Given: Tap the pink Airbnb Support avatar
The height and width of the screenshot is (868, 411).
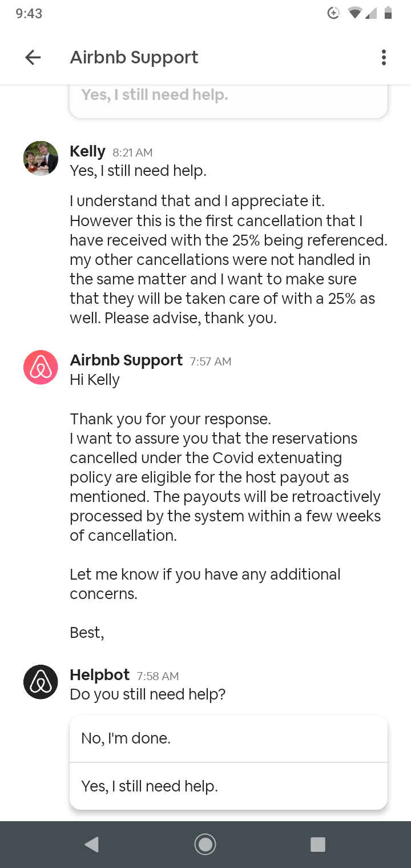Looking at the screenshot, I should pos(41,367).
